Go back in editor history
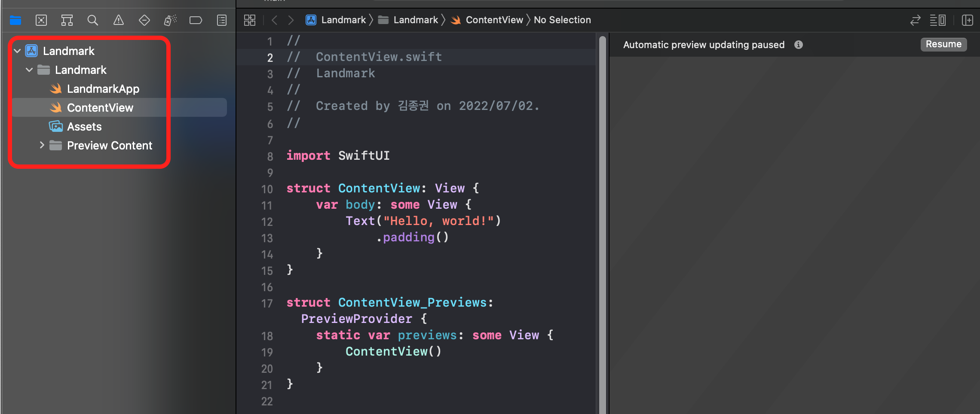Viewport: 980px width, 414px height. coord(275,20)
